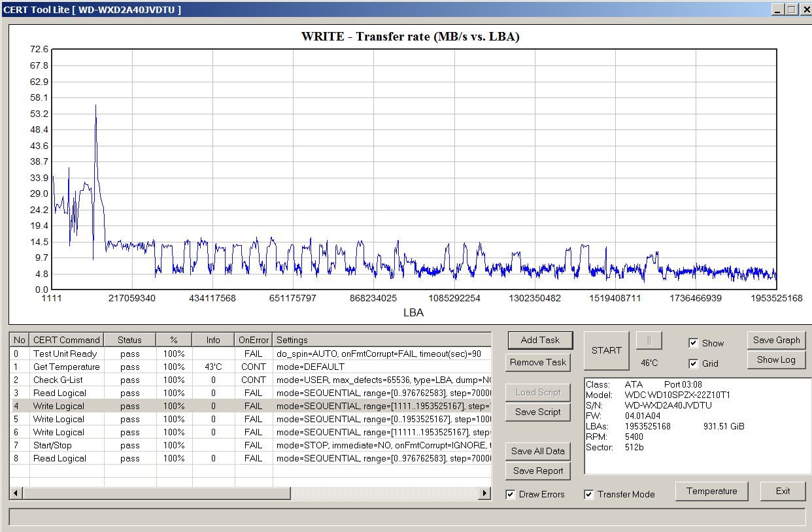Click the task list left scroll arrow
Screen dimensions: 812x532
[16, 493]
